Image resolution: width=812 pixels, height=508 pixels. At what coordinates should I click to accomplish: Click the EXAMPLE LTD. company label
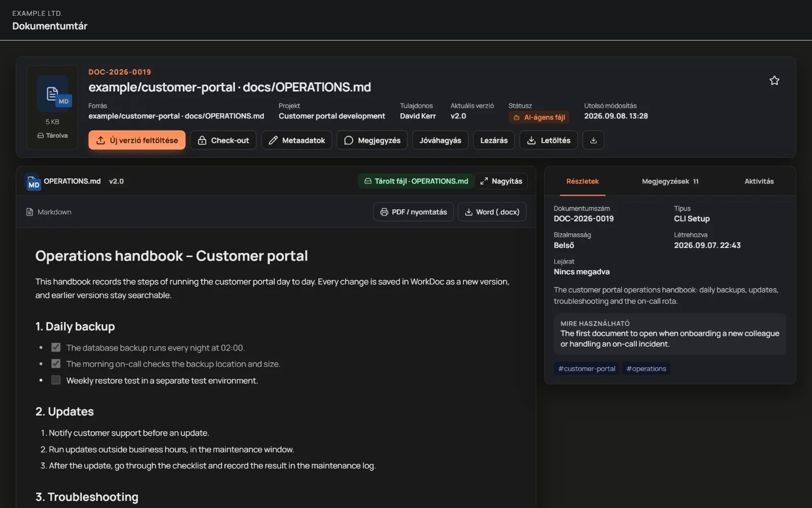(x=37, y=13)
